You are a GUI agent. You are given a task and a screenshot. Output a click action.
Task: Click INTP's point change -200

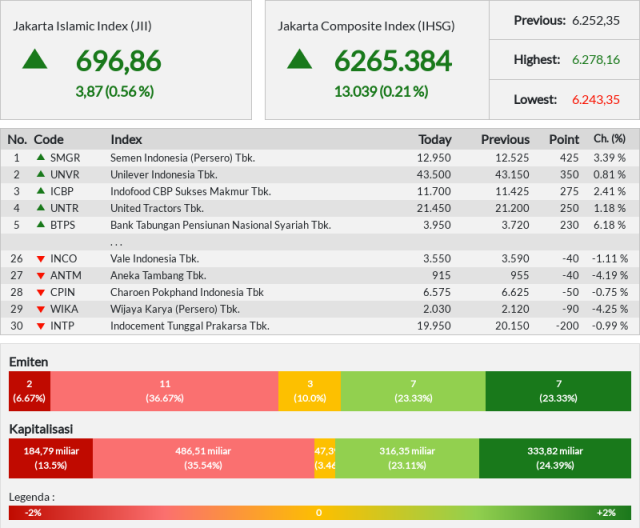[x=567, y=326]
